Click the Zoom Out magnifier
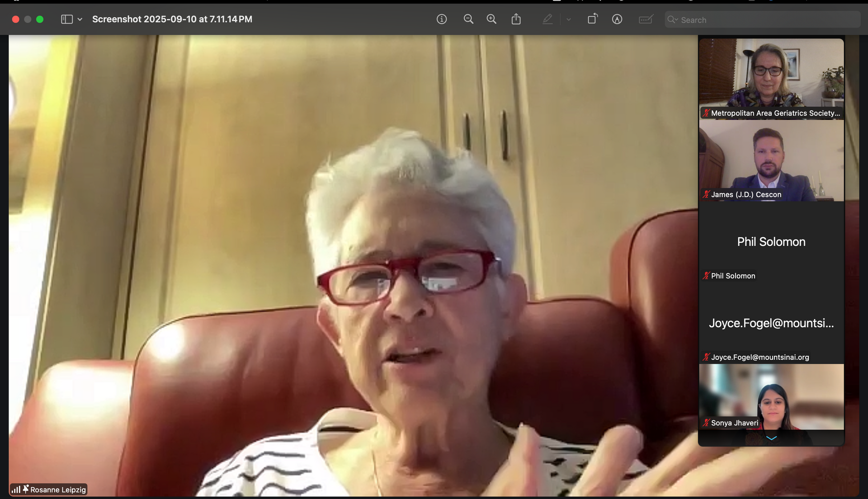Image resolution: width=868 pixels, height=499 pixels. (x=468, y=19)
